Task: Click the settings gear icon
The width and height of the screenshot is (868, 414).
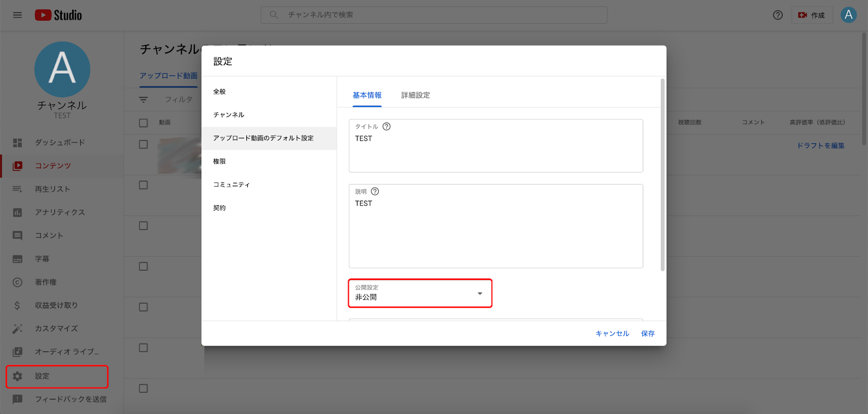Action: [17, 376]
